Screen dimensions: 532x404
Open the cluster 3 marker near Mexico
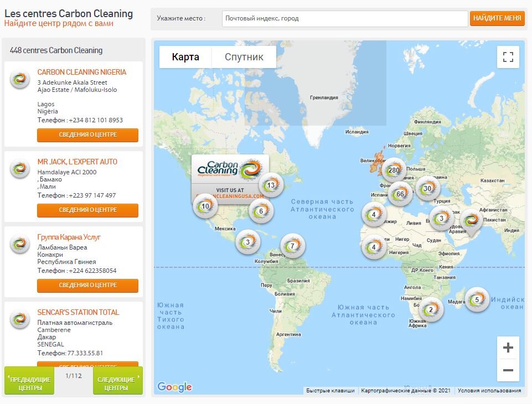pyautogui.click(x=247, y=242)
